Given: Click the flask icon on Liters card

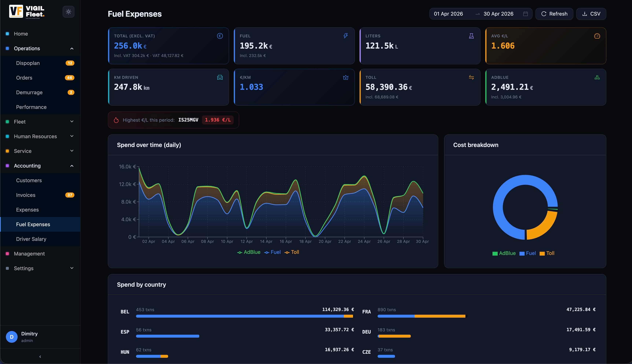Looking at the screenshot, I should 471,36.
